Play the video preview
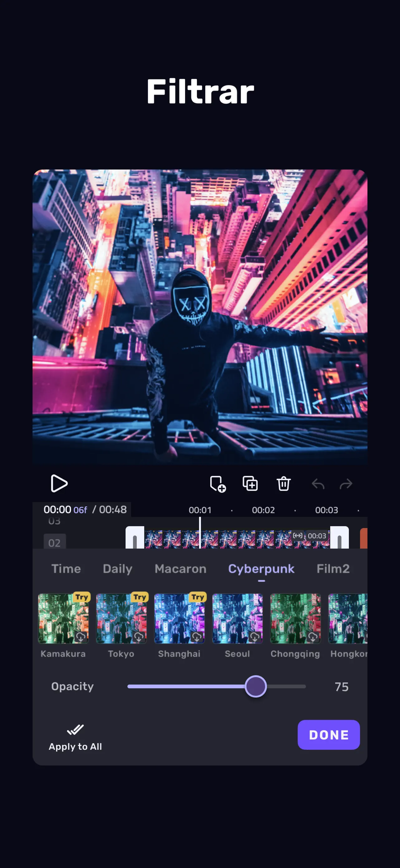This screenshot has height=868, width=400. pyautogui.click(x=59, y=483)
